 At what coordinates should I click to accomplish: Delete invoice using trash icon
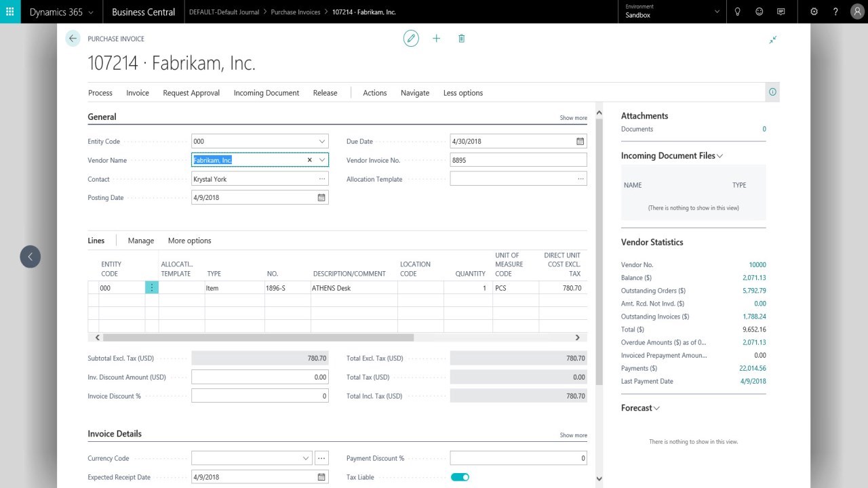tap(461, 39)
